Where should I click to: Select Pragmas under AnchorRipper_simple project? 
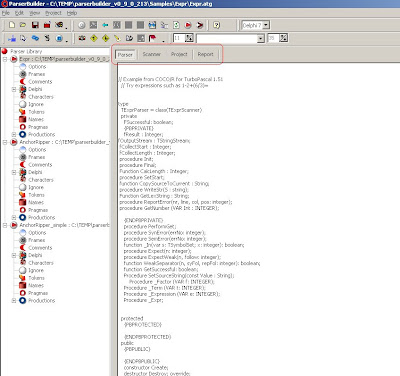point(38,293)
